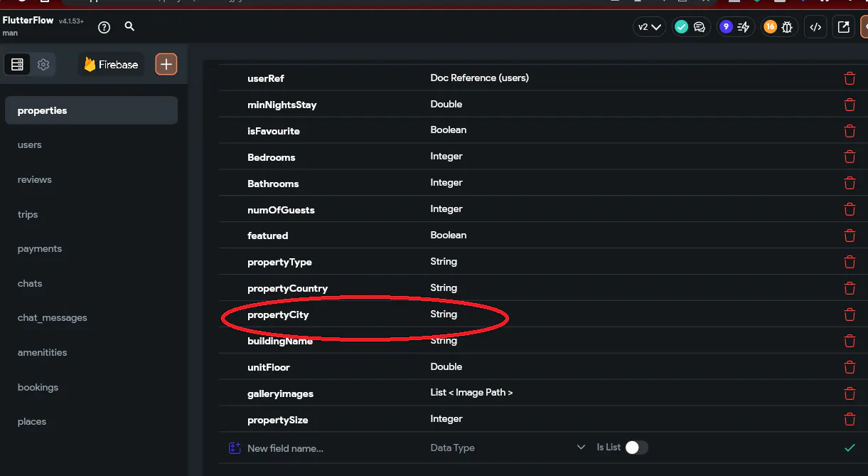Open the debug bug icon

[x=787, y=27]
